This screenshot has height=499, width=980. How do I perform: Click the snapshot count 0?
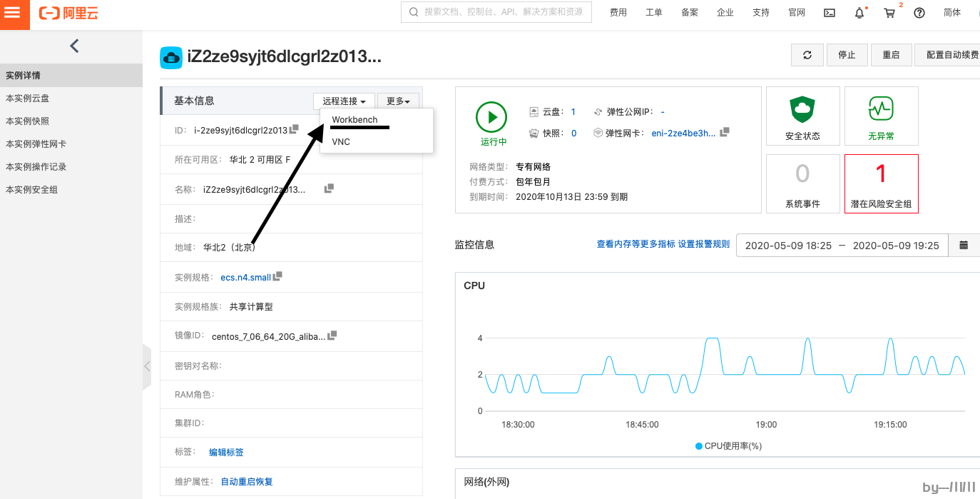pyautogui.click(x=573, y=133)
